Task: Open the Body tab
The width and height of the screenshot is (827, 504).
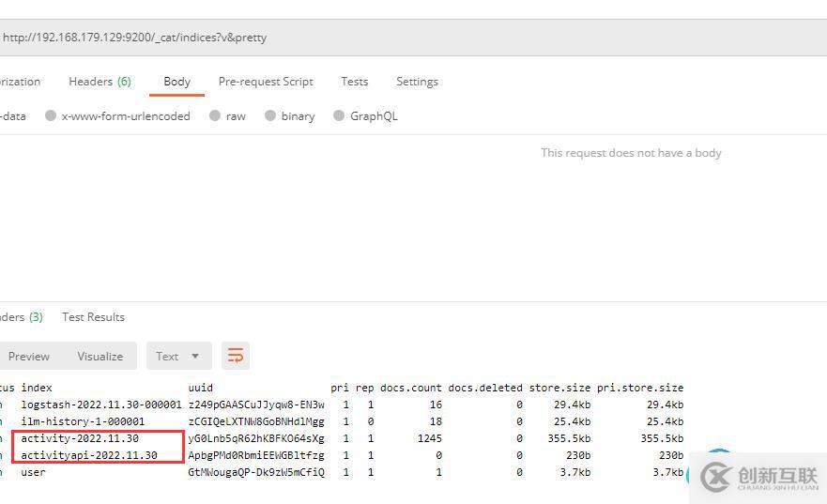Action: click(176, 82)
